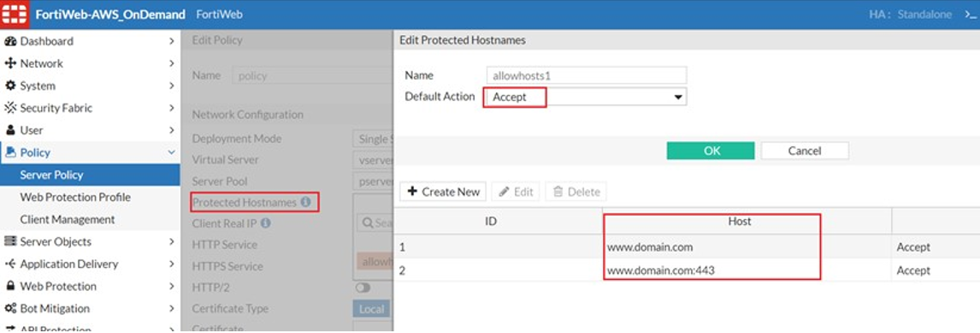
Task: Click the Dashboard gauge icon
Action: (x=10, y=41)
